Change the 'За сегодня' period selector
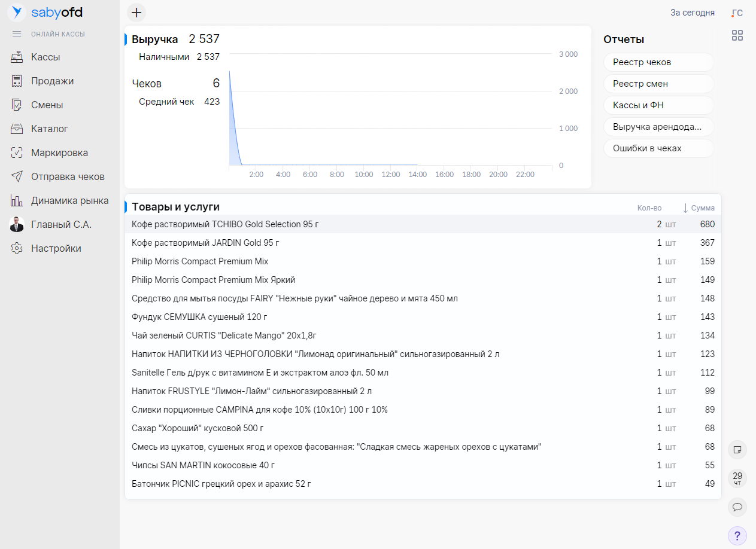Screen dimensions: 756x549 pyautogui.click(x=692, y=13)
